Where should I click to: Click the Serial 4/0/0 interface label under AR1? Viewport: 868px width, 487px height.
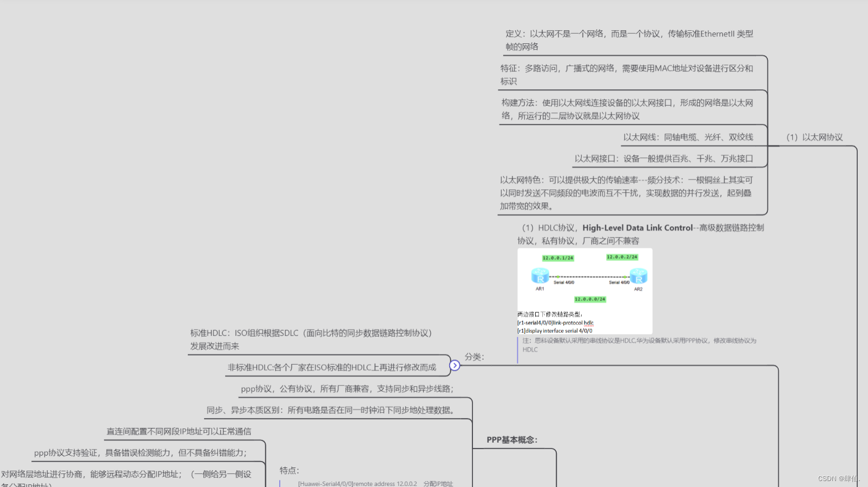[563, 282]
